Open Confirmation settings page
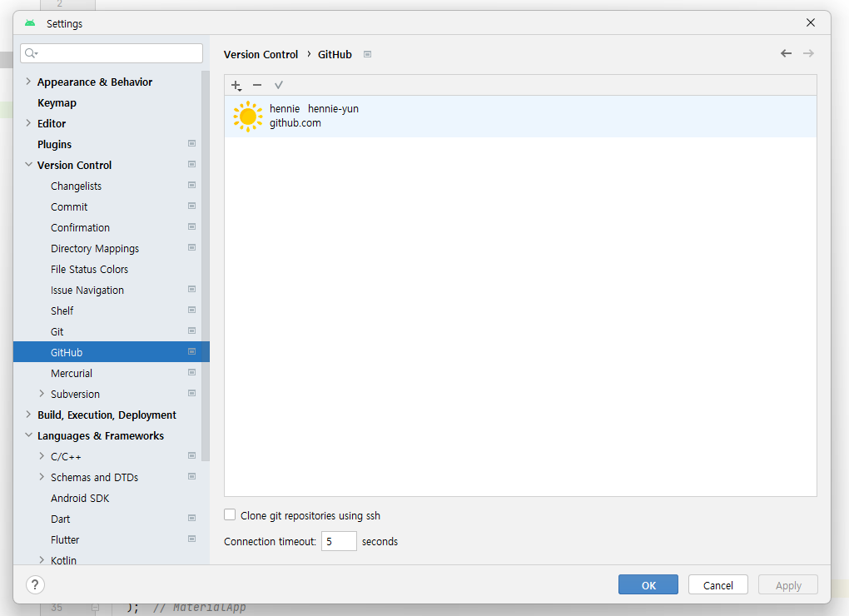 pyautogui.click(x=80, y=228)
